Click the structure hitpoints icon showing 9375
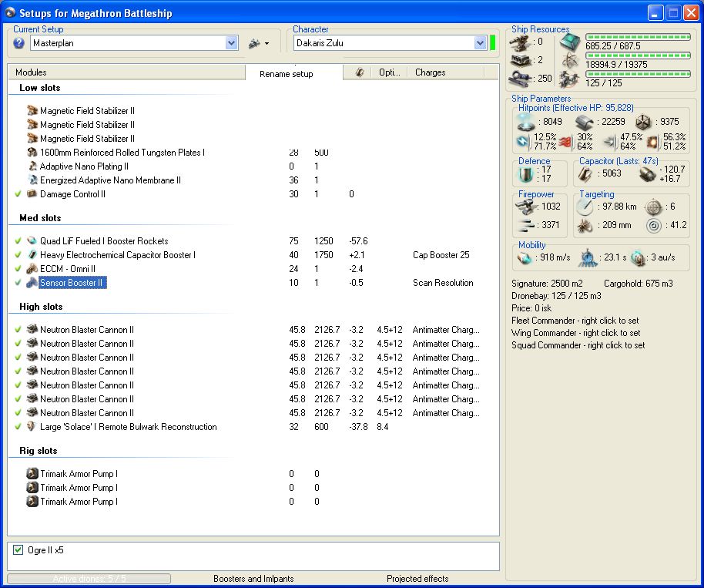Image resolution: width=704 pixels, height=588 pixels. (x=643, y=122)
